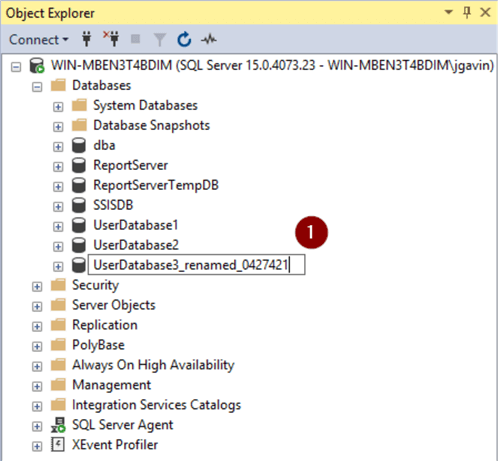Image resolution: width=498 pixels, height=461 pixels.
Task: Expand the ReportServerTempDB database node
Action: coord(58,187)
